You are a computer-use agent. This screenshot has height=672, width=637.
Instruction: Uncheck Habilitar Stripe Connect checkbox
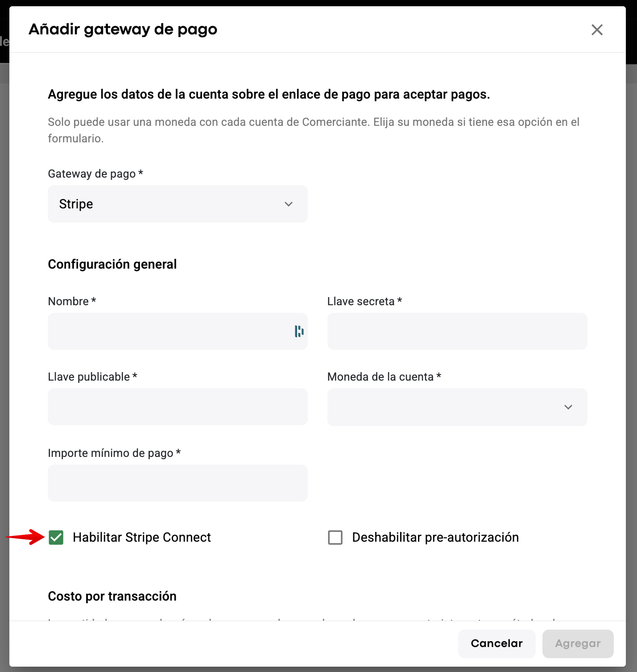click(x=56, y=537)
